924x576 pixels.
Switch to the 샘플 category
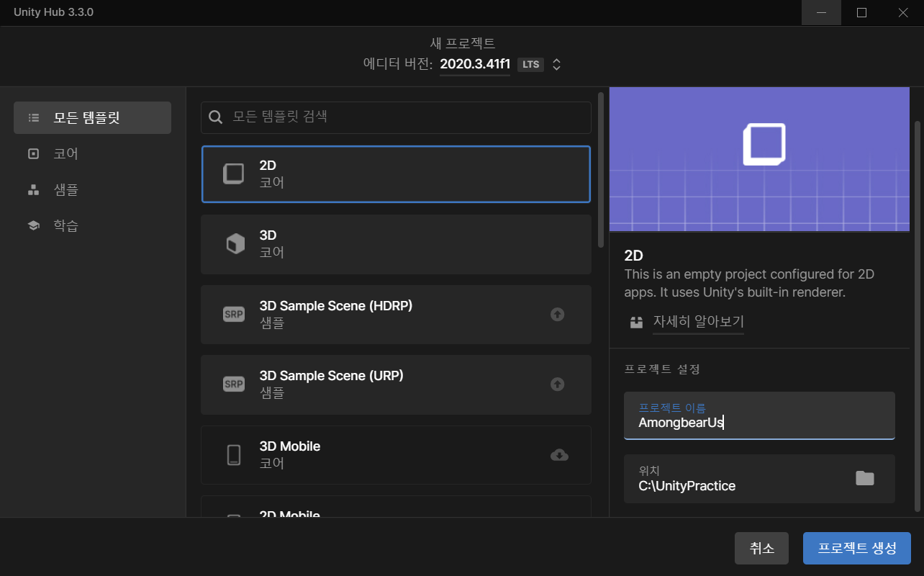pyautogui.click(x=92, y=190)
